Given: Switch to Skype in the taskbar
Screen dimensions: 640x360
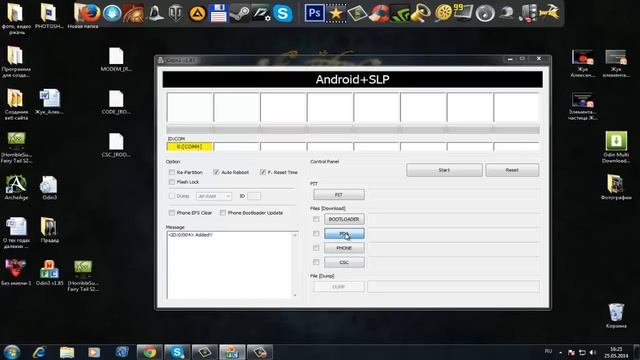Looking at the screenshot, I should [x=177, y=352].
